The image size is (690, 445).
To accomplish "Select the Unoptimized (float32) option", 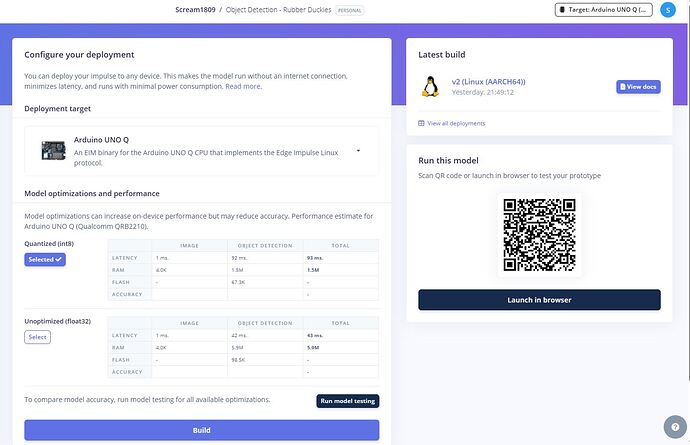I will click(x=37, y=337).
